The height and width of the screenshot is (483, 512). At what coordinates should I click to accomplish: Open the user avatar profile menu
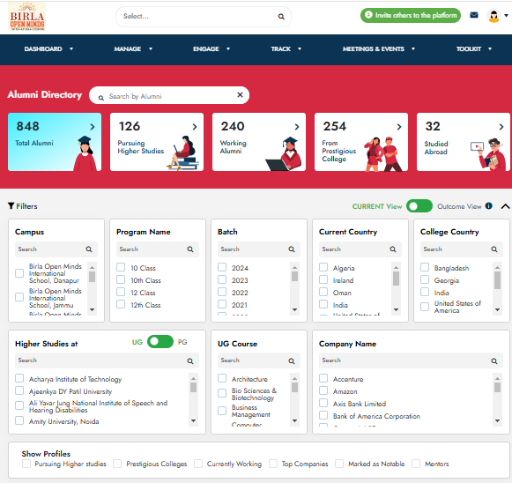[497, 15]
